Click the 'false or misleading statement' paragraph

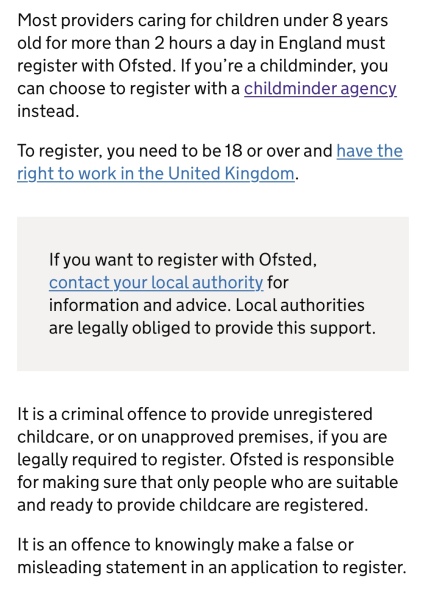211,556
